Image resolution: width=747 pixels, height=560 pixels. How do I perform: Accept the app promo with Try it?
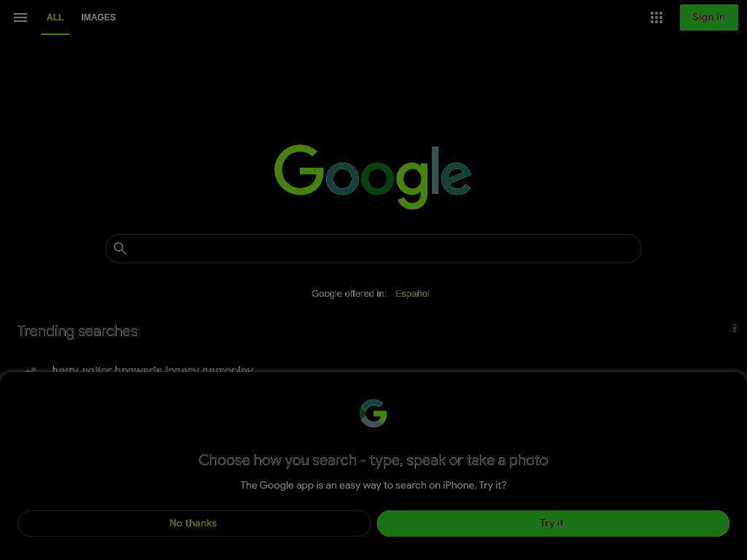coord(553,524)
